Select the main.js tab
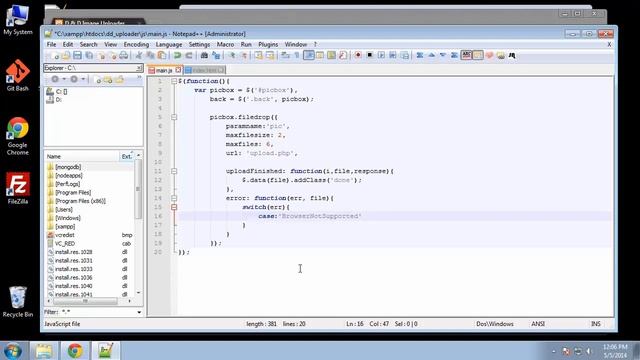Viewport: 640px width, 360px height. 163,70
